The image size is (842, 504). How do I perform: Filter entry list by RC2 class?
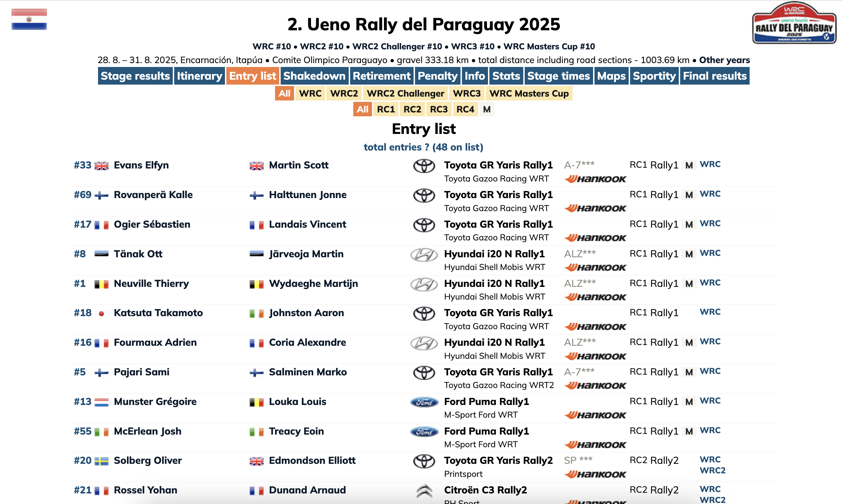coord(412,109)
